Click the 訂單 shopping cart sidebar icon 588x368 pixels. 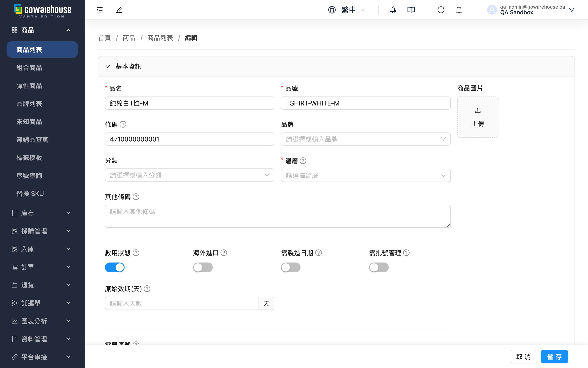click(14, 267)
